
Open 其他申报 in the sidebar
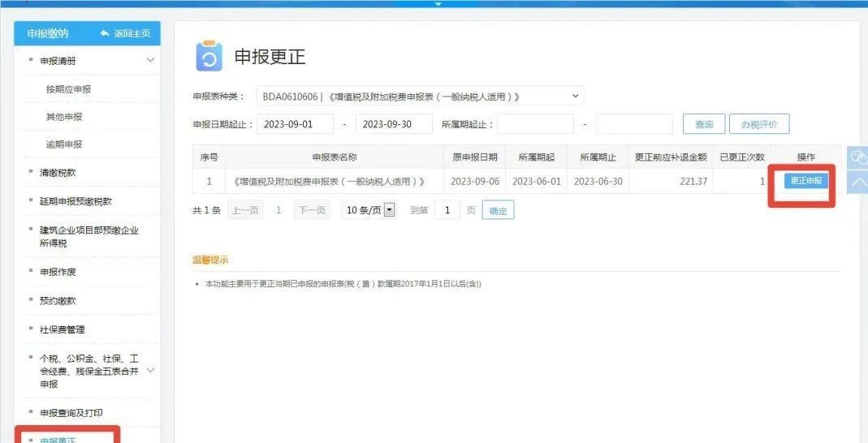[x=64, y=117]
